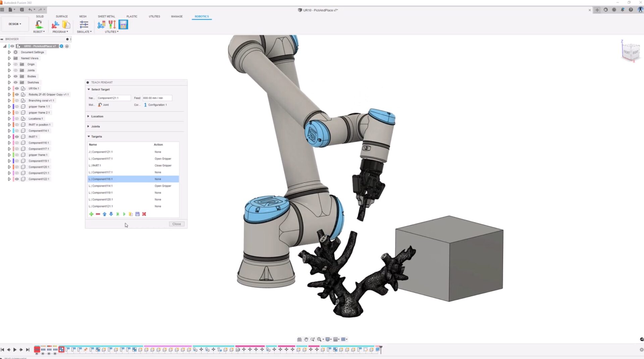Screen dimensions: 644x359
Task: Click the Close button in Teach Pendant
Action: tap(176, 224)
